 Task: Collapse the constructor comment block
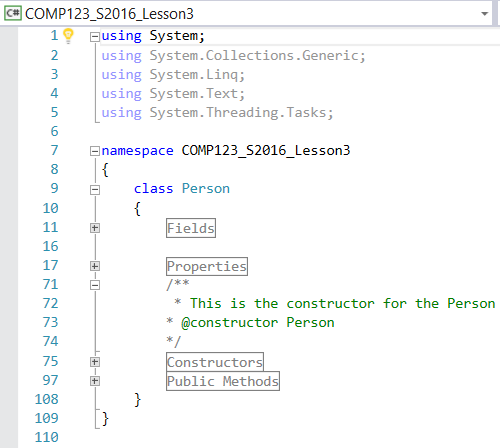pos(95,285)
